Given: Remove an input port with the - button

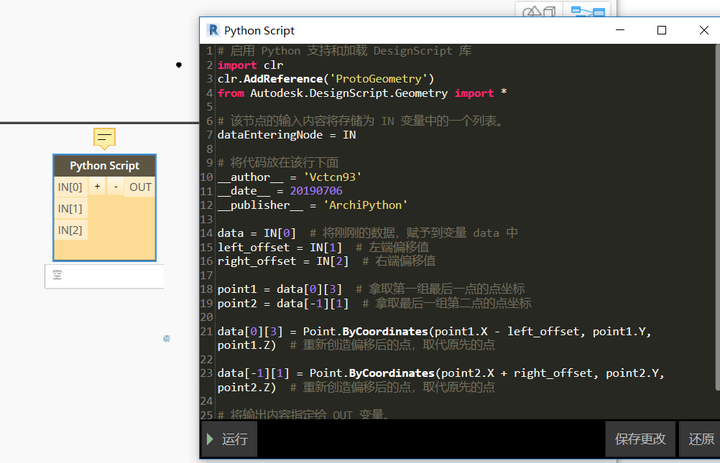Looking at the screenshot, I should [116, 186].
